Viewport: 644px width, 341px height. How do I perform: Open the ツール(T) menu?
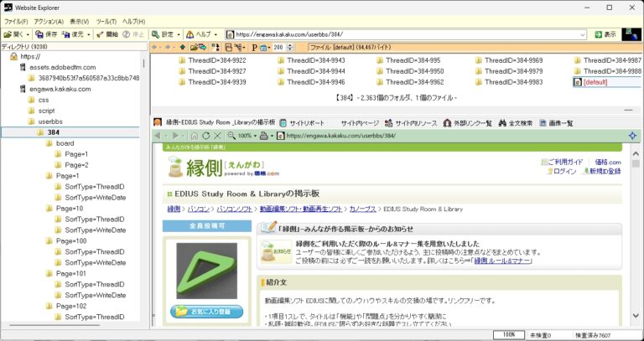[106, 21]
